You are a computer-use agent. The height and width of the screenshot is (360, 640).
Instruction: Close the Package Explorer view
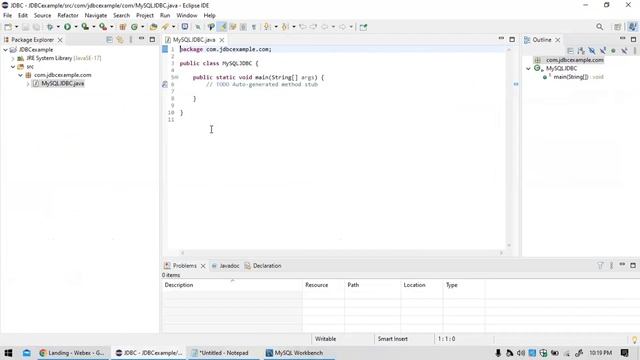(x=60, y=40)
